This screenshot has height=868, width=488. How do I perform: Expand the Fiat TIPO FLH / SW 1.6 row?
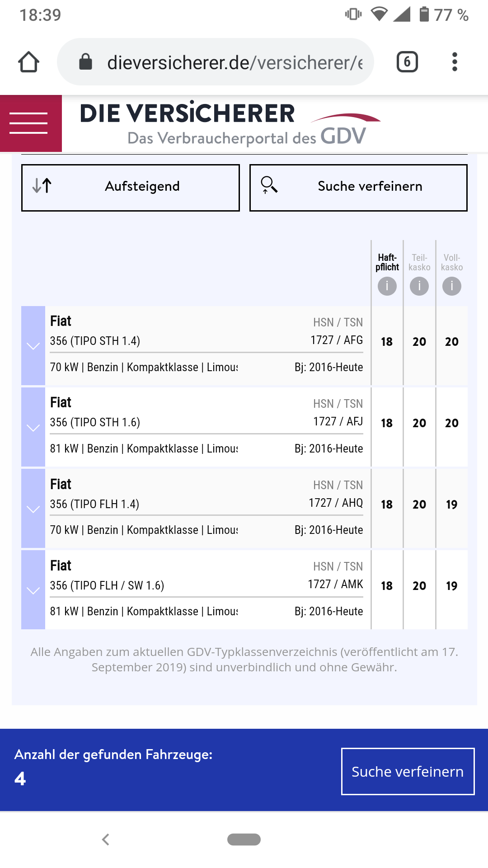point(33,590)
